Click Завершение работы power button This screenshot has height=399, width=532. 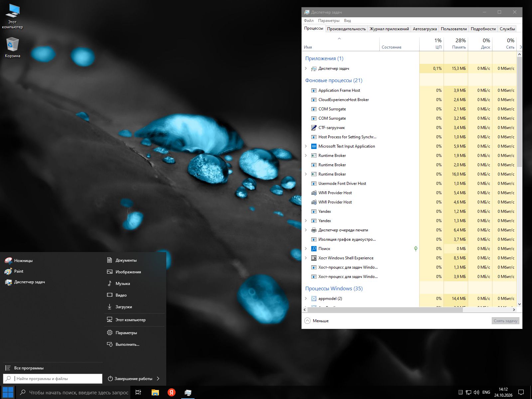[x=130, y=378]
